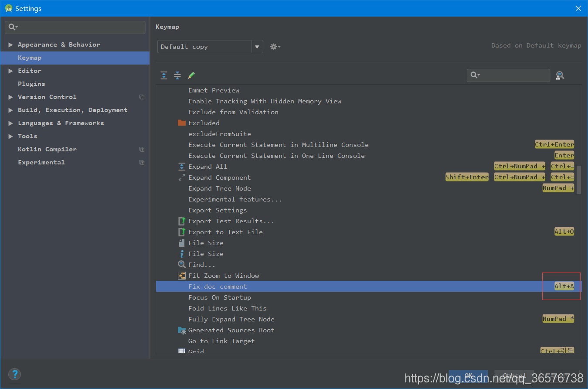Image resolution: width=588 pixels, height=389 pixels.
Task: Close the Settings dialog with the X button
Action: (x=578, y=8)
